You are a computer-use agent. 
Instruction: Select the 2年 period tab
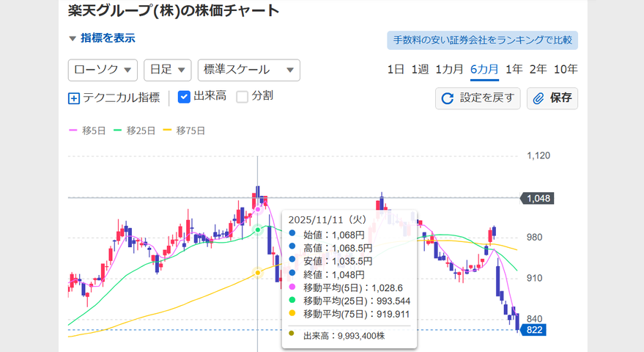click(x=538, y=70)
